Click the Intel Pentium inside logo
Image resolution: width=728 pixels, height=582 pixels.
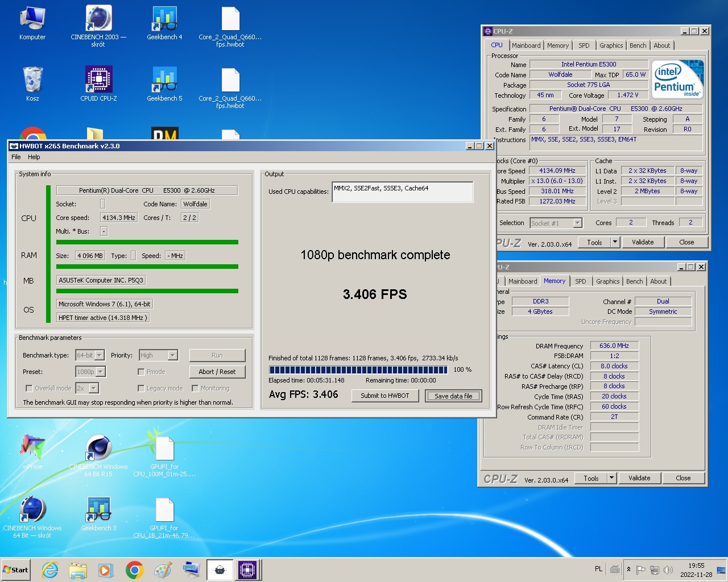pos(677,80)
